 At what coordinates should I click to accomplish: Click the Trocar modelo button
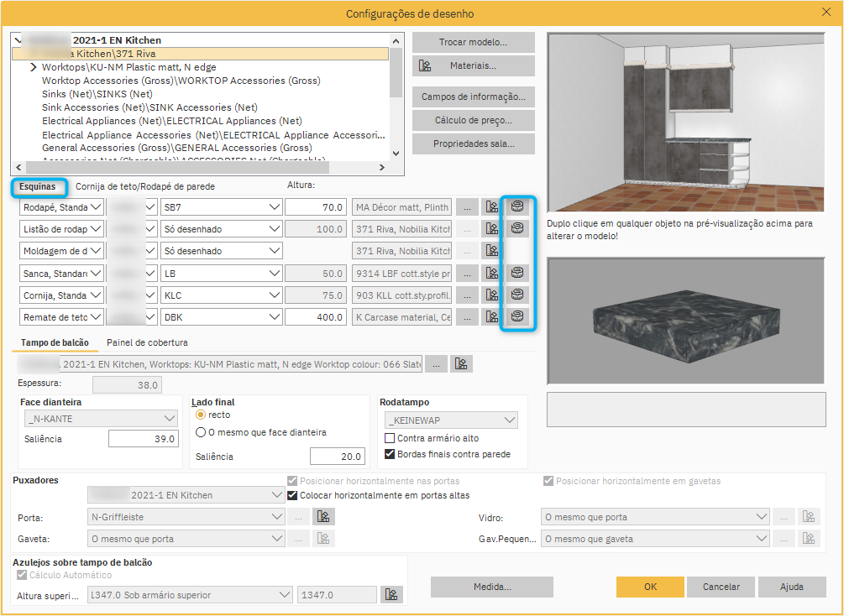point(473,41)
